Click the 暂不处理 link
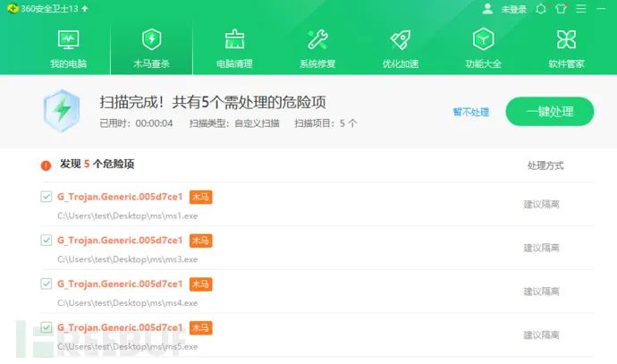Screen dimensions: 617x364 [471, 112]
